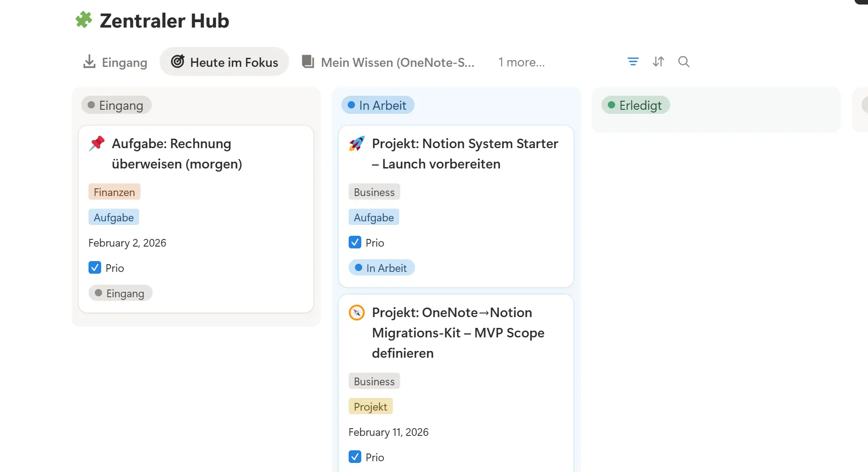Click the pushpin icon on the Rechnung card
This screenshot has height=472, width=868.
pos(96,144)
